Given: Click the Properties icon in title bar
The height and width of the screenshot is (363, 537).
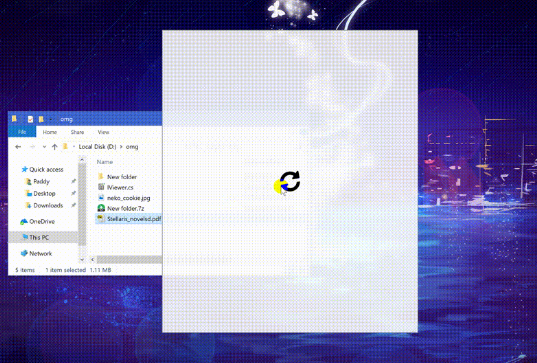Looking at the screenshot, I should (x=30, y=119).
